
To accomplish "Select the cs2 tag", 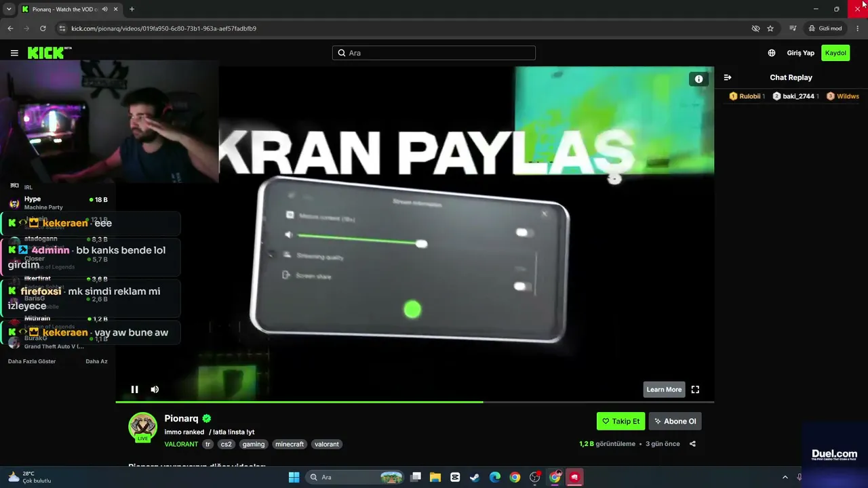I will coord(226,444).
